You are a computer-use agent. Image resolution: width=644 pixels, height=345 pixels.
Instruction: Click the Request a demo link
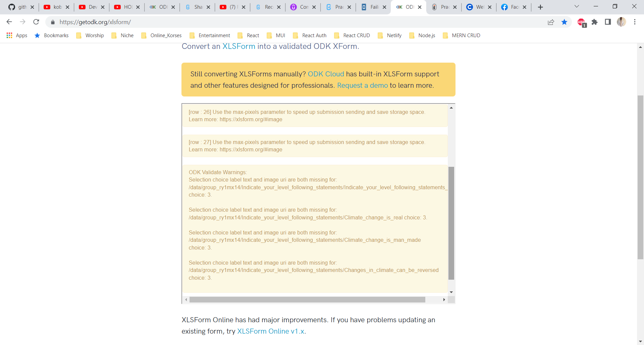pos(362,85)
